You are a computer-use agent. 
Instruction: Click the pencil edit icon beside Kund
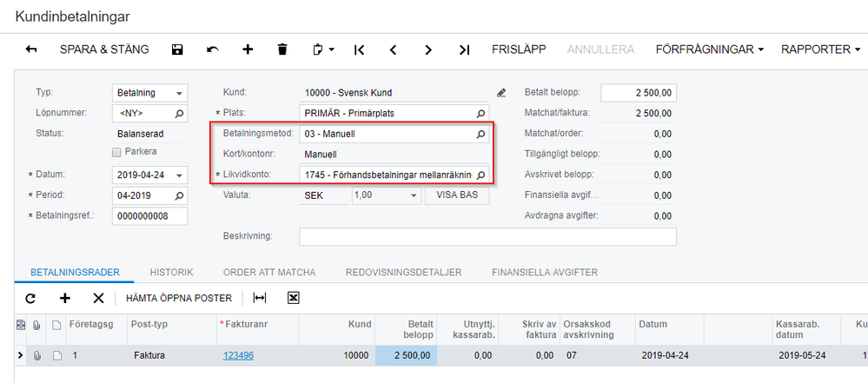point(501,93)
